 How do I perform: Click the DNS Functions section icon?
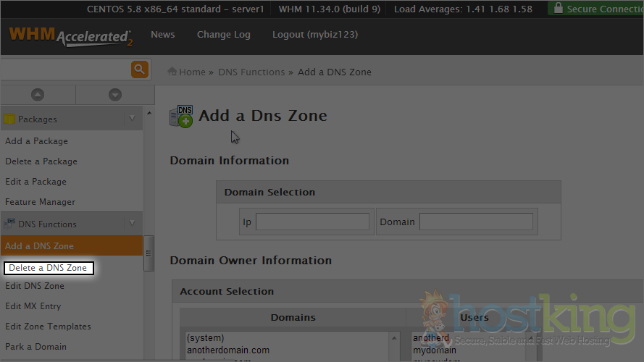10,224
